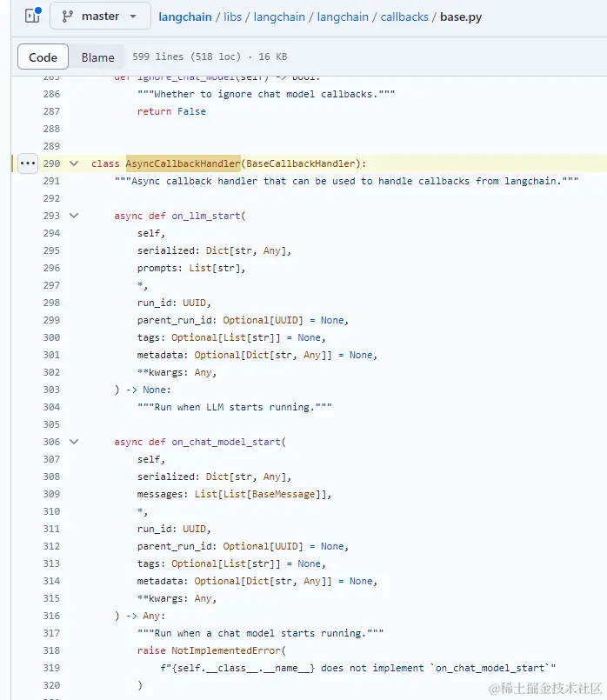Select line number 290
The image size is (607, 700).
click(x=52, y=163)
